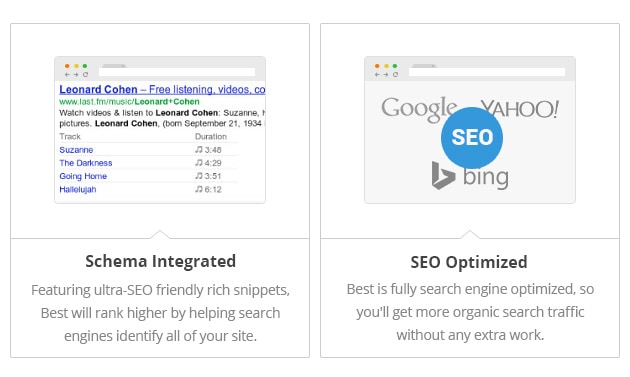Open The Darkness track link

click(x=86, y=163)
